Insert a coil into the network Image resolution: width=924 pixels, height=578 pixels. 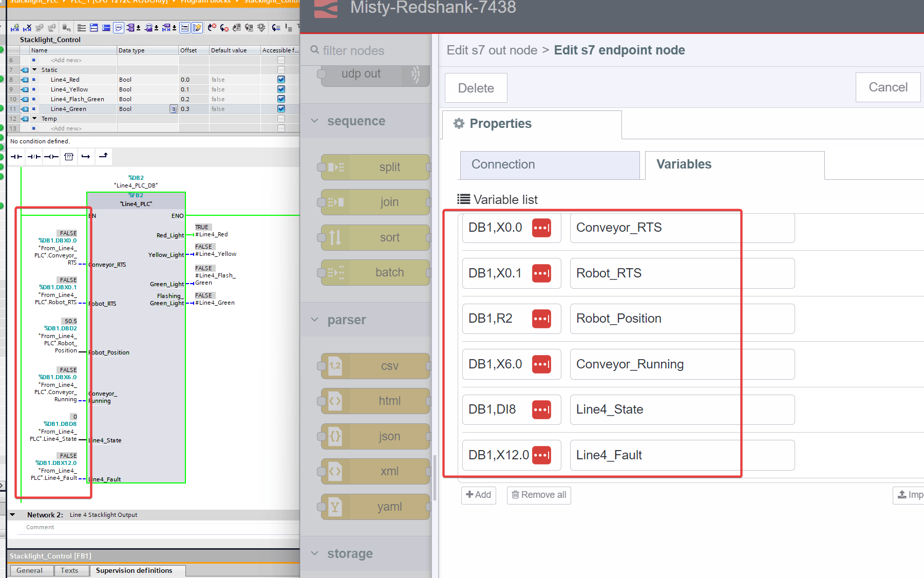(x=51, y=157)
